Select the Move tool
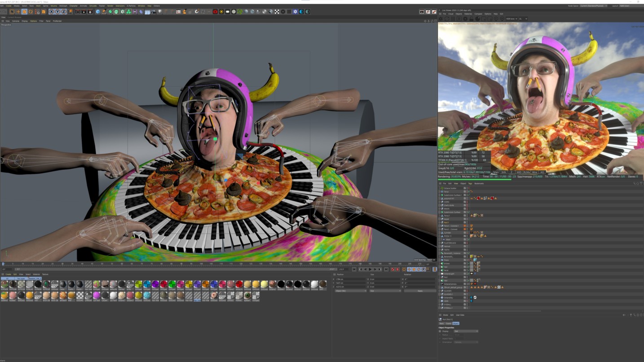The height and width of the screenshot is (362, 644). pyautogui.click(x=18, y=12)
